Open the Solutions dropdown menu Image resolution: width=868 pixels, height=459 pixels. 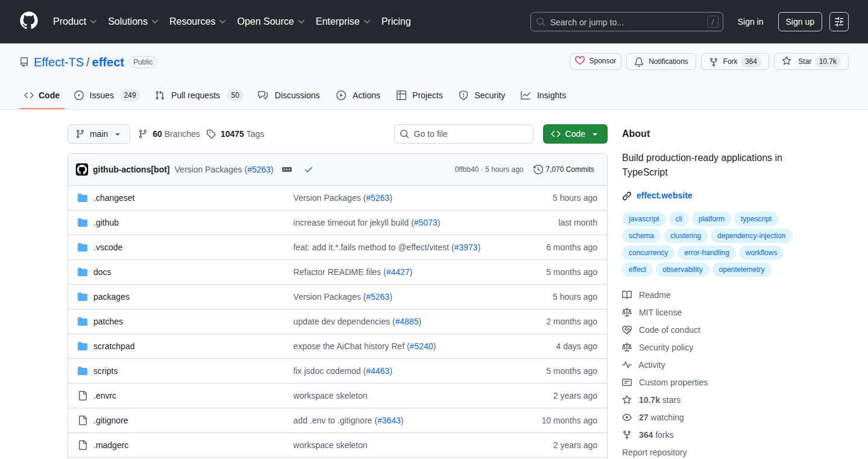tap(133, 21)
